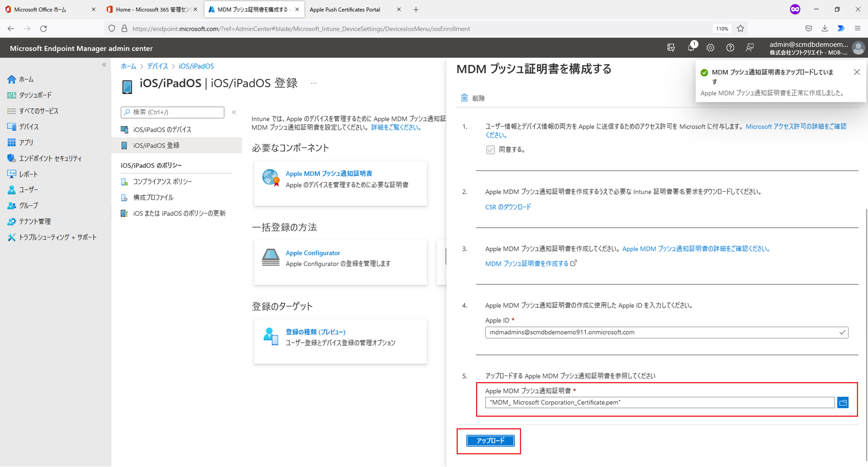Open a new browser tab

[x=416, y=10]
